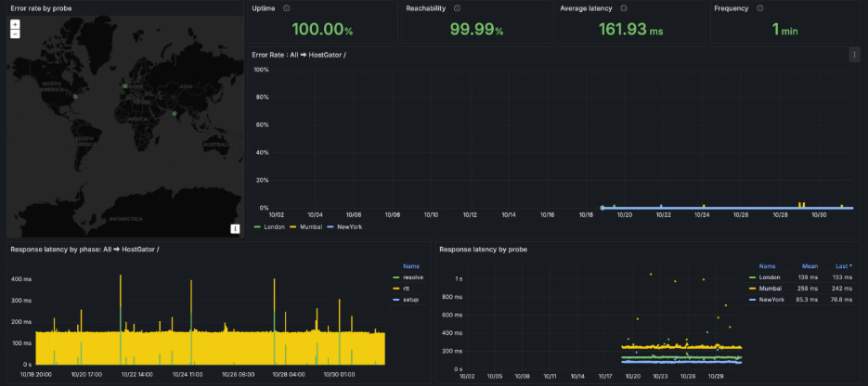
Task: Click the map attribution info icon
Action: (235, 228)
